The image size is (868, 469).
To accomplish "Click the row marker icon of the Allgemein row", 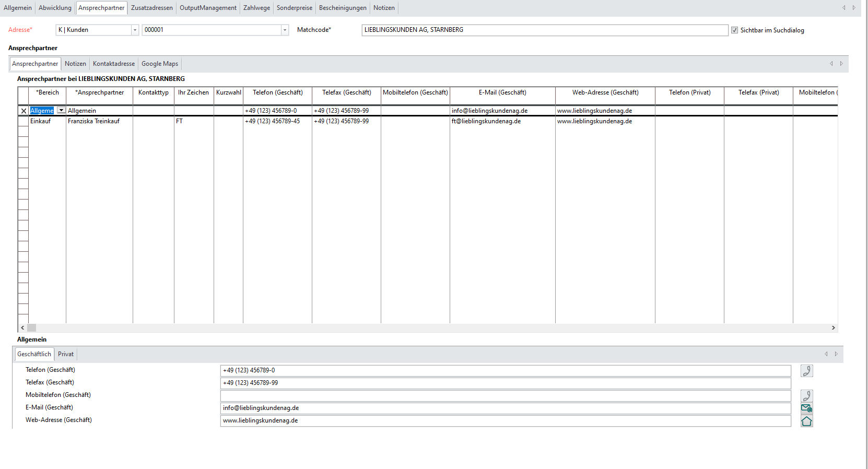I will pyautogui.click(x=24, y=111).
